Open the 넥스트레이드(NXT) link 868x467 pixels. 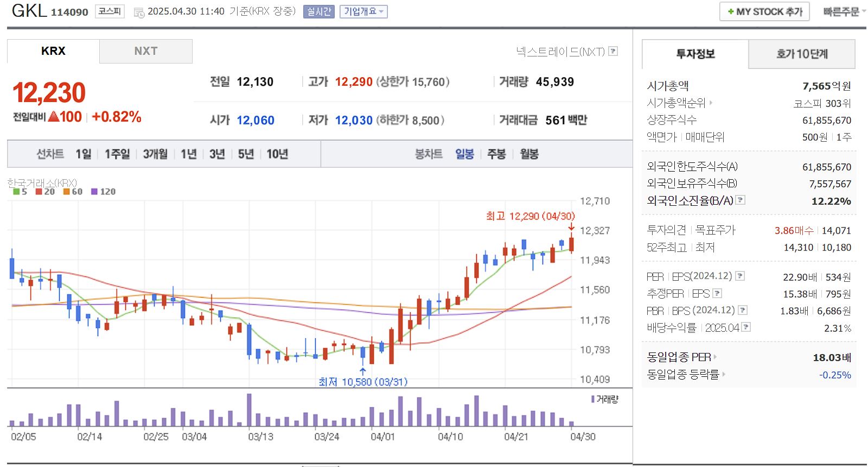pos(560,52)
